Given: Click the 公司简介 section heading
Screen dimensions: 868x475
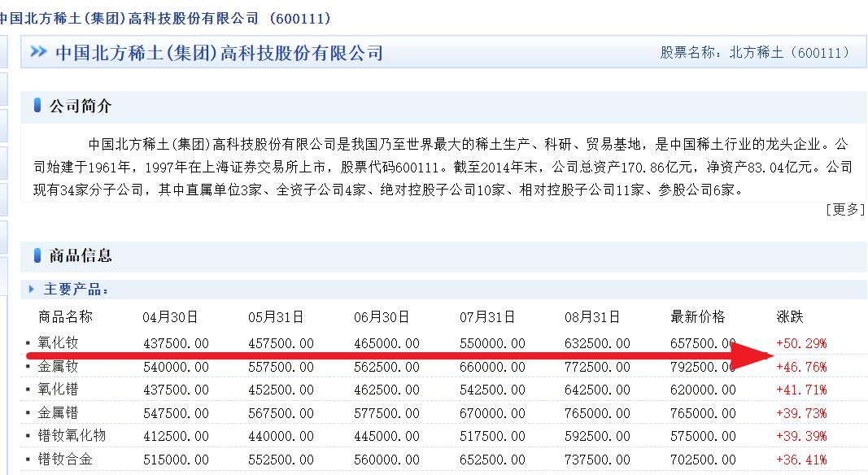Looking at the screenshot, I should pos(81,105).
